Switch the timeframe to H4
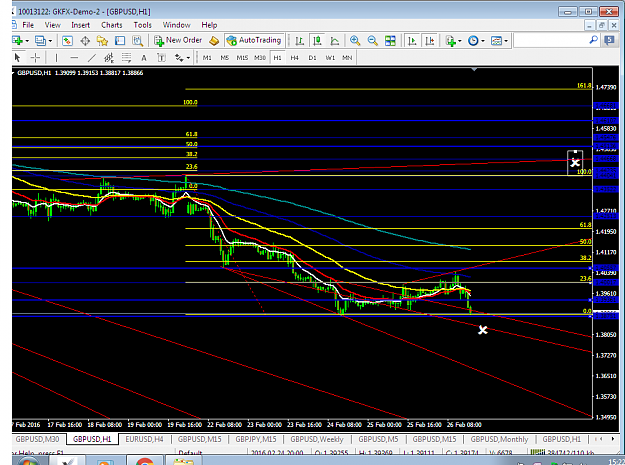 [294, 58]
